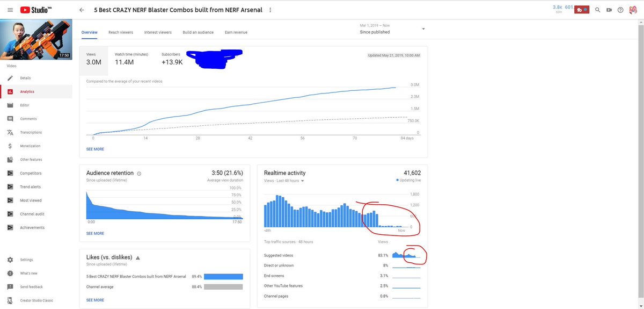Click the create video camera icon
The image size is (644, 309).
click(609, 10)
